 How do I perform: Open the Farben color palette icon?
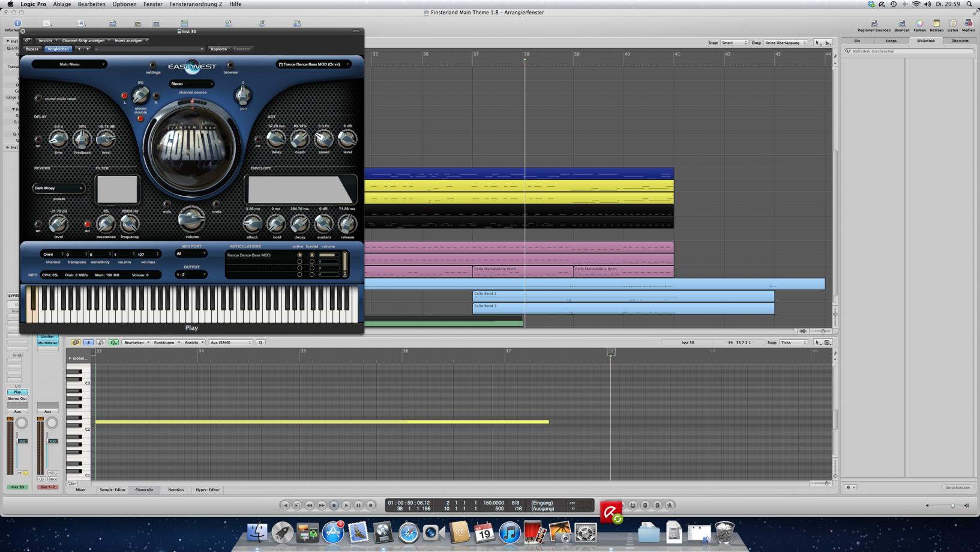919,23
